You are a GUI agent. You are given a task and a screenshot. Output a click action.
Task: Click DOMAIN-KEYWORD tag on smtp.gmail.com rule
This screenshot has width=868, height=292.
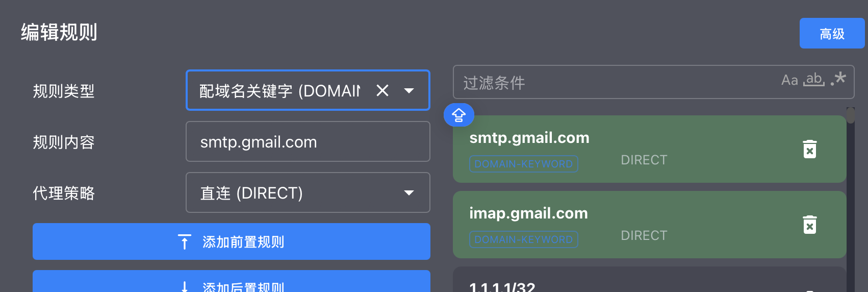tap(524, 164)
